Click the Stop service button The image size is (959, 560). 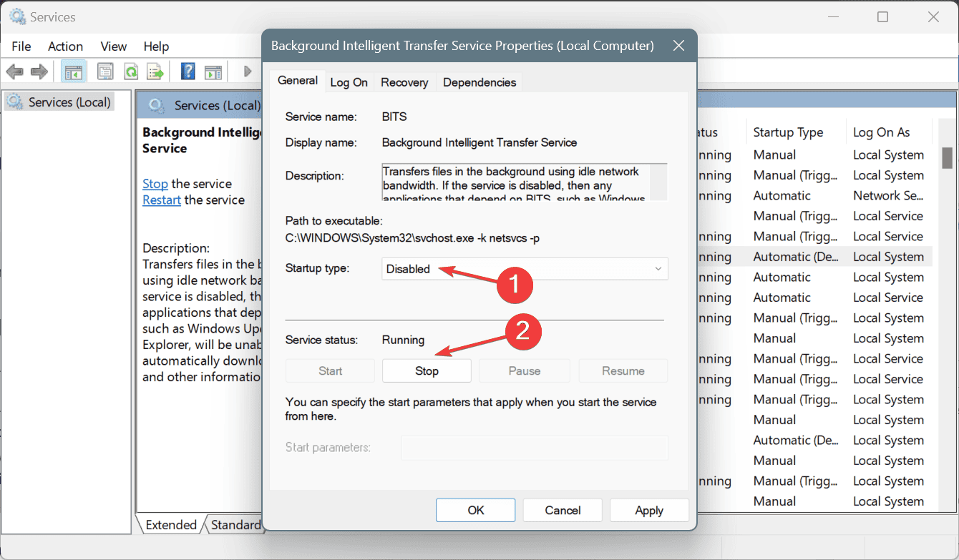427,370
